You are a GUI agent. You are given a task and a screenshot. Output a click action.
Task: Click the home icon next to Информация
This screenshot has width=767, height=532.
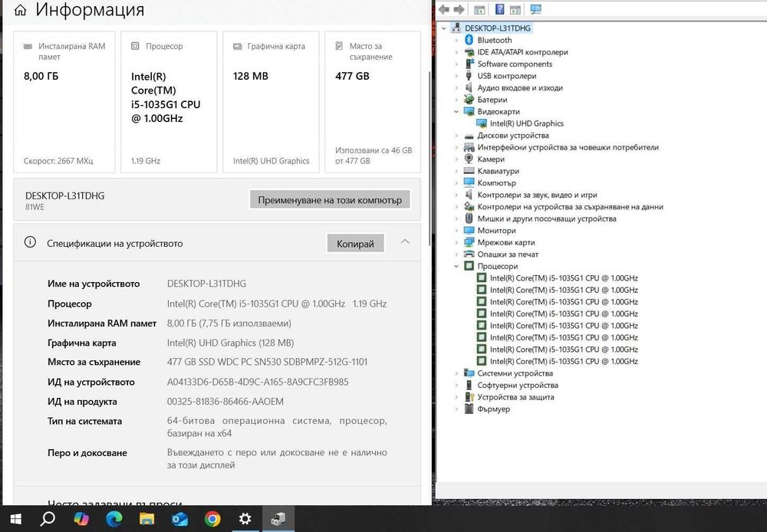coord(20,10)
